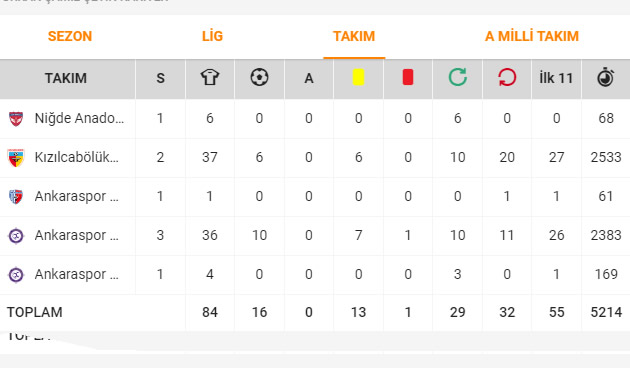This screenshot has width=630, height=368.
Task: Click the İlk 11 column header
Action: pos(556,78)
